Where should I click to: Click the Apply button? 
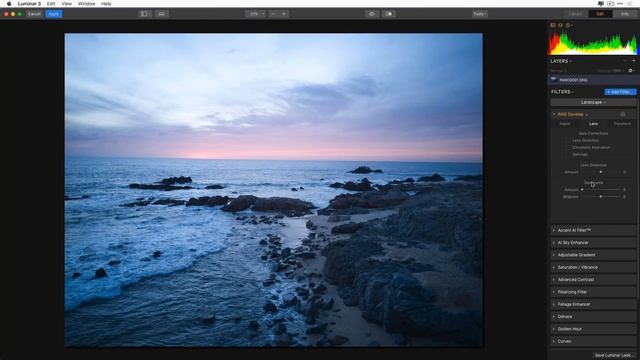click(53, 14)
